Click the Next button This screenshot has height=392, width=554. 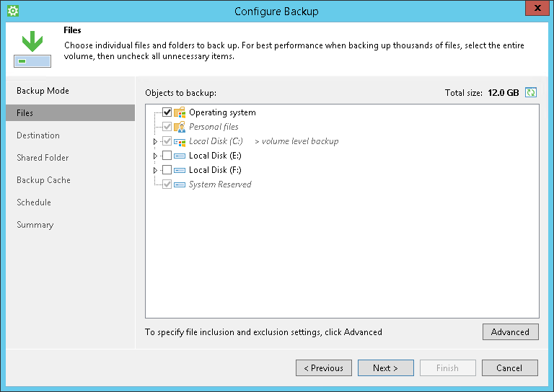pos(385,368)
